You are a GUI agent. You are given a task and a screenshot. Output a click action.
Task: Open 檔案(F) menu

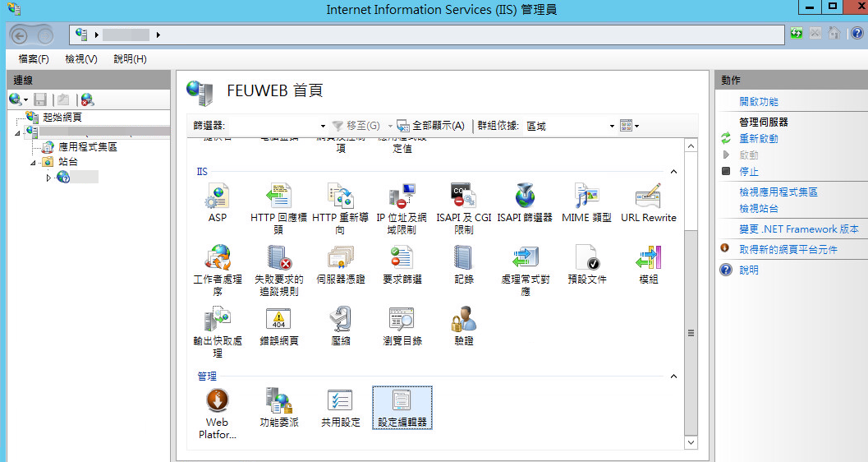coord(33,58)
